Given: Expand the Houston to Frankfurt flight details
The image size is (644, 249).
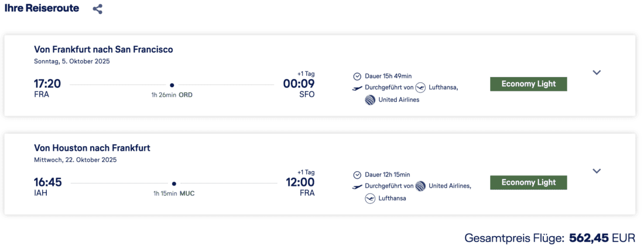Looking at the screenshot, I should pyautogui.click(x=597, y=171).
